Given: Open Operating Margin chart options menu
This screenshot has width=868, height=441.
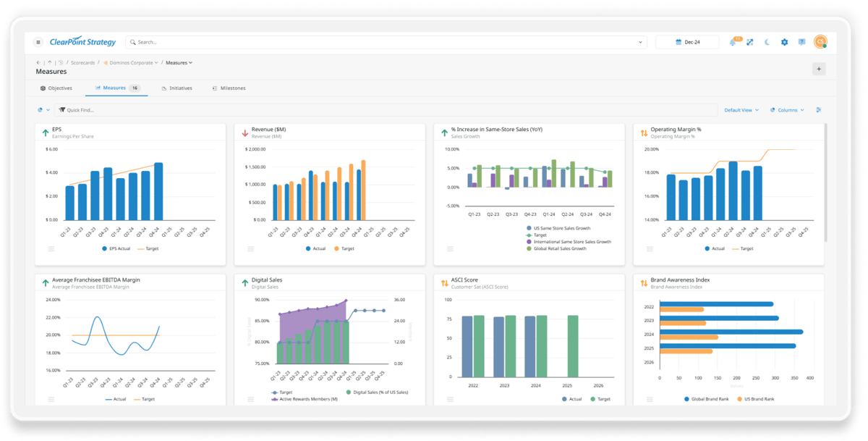Looking at the screenshot, I should pyautogui.click(x=650, y=249).
